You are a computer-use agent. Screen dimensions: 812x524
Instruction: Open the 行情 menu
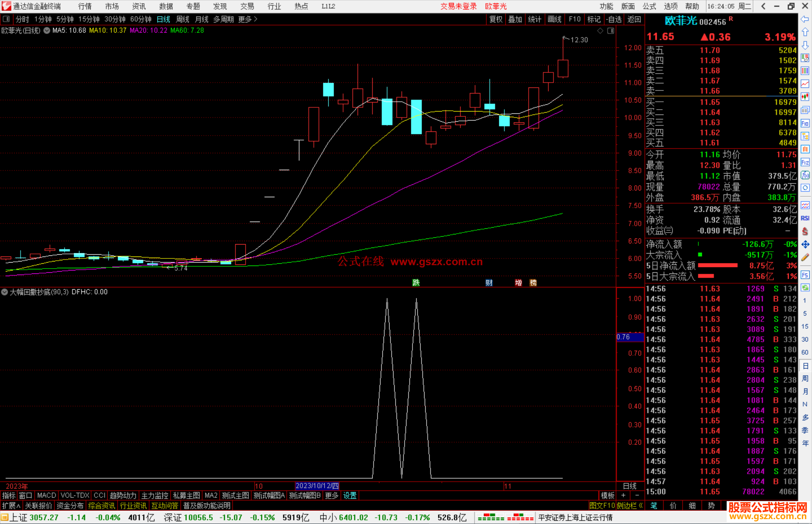click(85, 6)
